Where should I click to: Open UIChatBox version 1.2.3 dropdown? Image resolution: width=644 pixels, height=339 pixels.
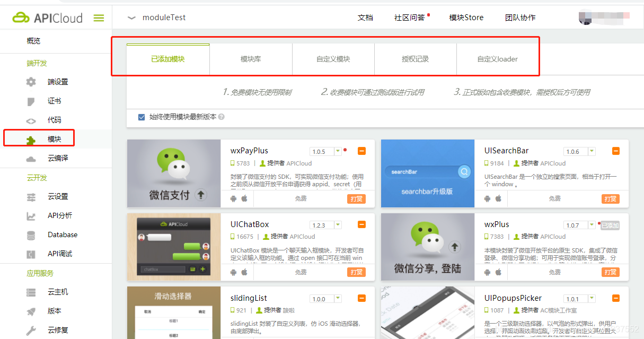338,225
